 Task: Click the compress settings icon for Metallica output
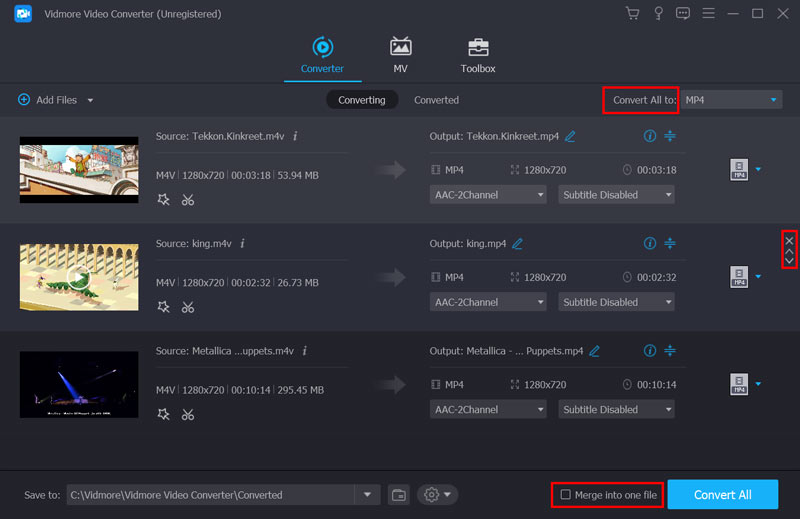pos(670,351)
